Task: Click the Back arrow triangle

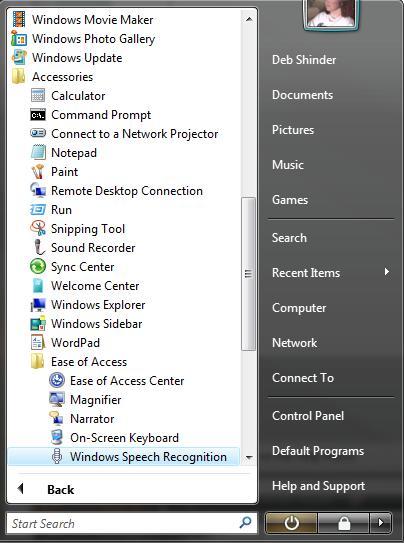Action: pyautogui.click(x=20, y=489)
